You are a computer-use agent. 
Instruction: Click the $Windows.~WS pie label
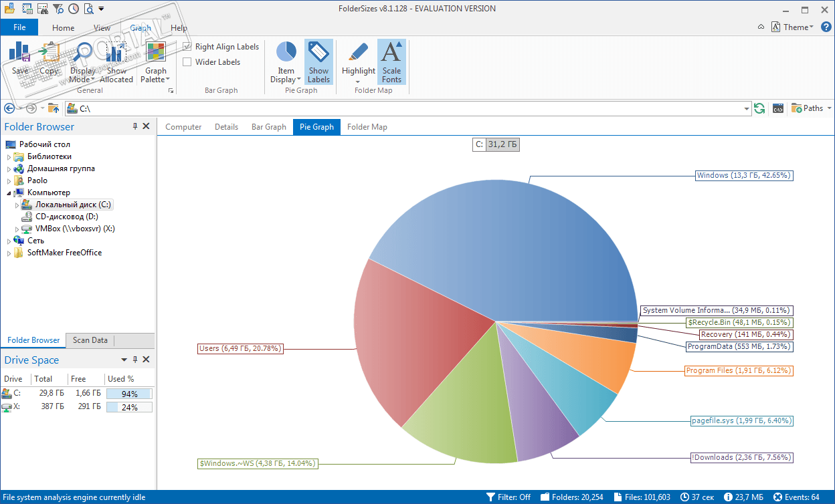tap(258, 463)
